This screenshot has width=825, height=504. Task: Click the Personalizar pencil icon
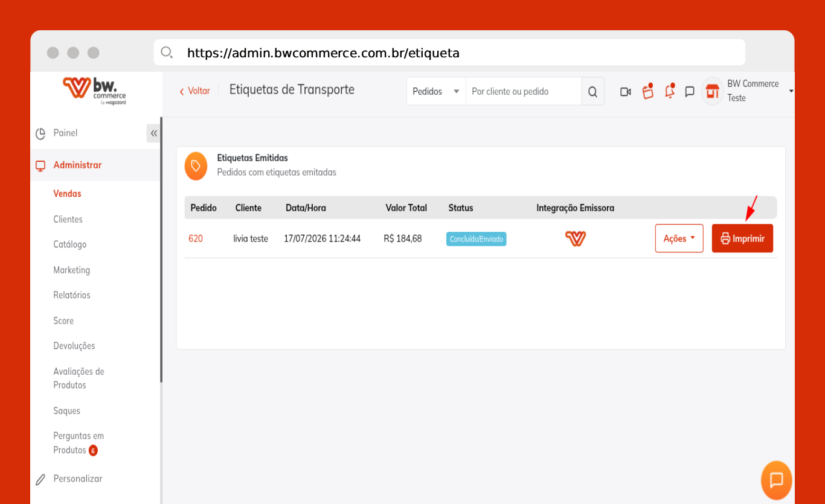40,479
